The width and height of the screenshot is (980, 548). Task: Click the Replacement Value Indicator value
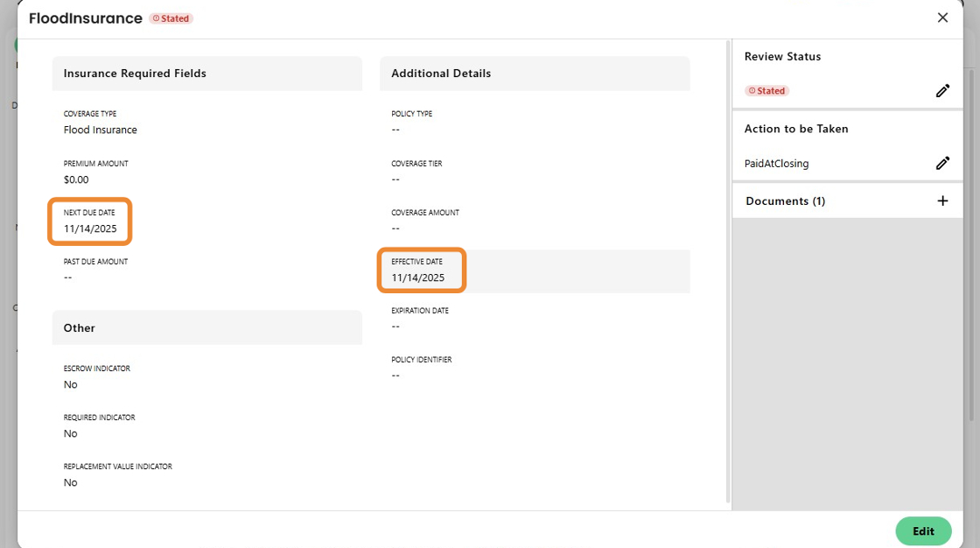pos(71,482)
